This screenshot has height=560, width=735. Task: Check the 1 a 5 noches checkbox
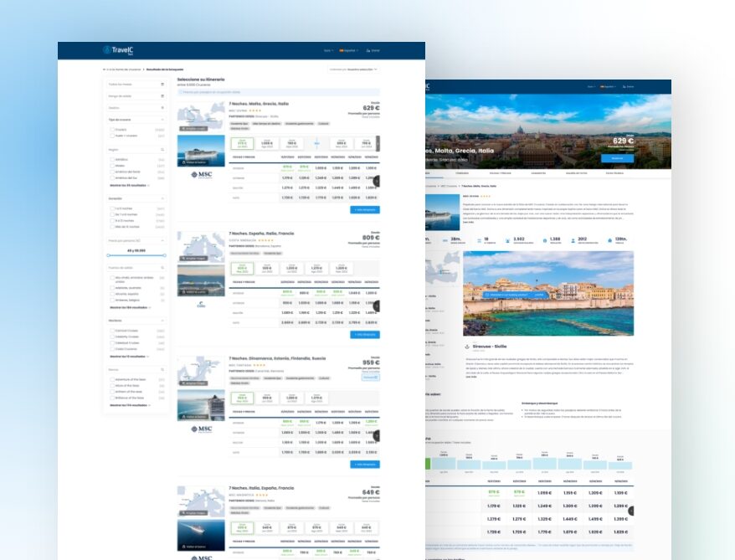click(x=112, y=208)
